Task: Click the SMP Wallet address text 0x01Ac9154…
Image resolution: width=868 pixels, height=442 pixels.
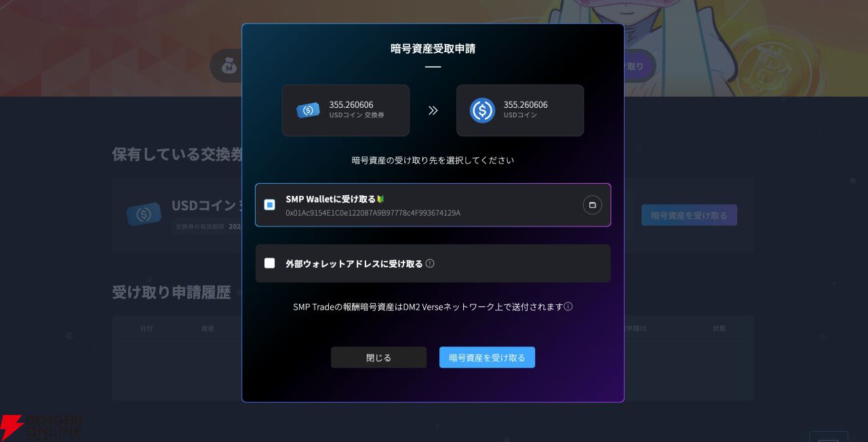Action: tap(373, 213)
